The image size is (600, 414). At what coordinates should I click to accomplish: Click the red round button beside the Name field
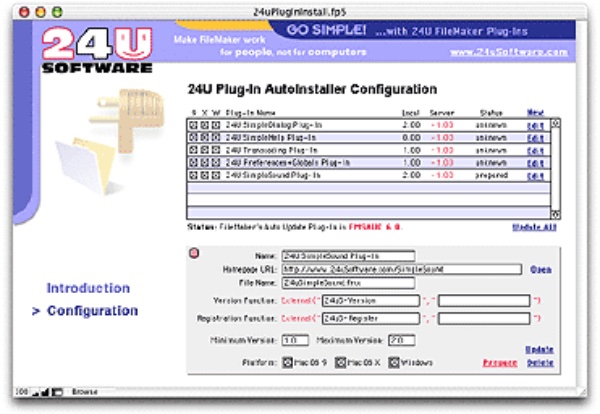(x=194, y=253)
